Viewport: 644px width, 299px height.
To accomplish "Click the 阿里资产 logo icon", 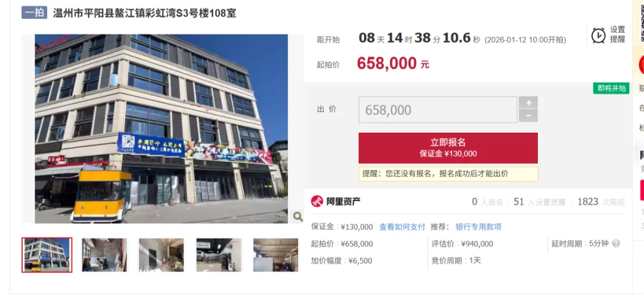I will click(317, 201).
